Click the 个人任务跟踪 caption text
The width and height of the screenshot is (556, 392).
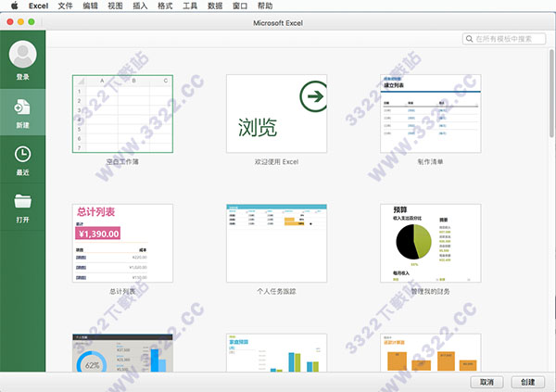coord(276,291)
